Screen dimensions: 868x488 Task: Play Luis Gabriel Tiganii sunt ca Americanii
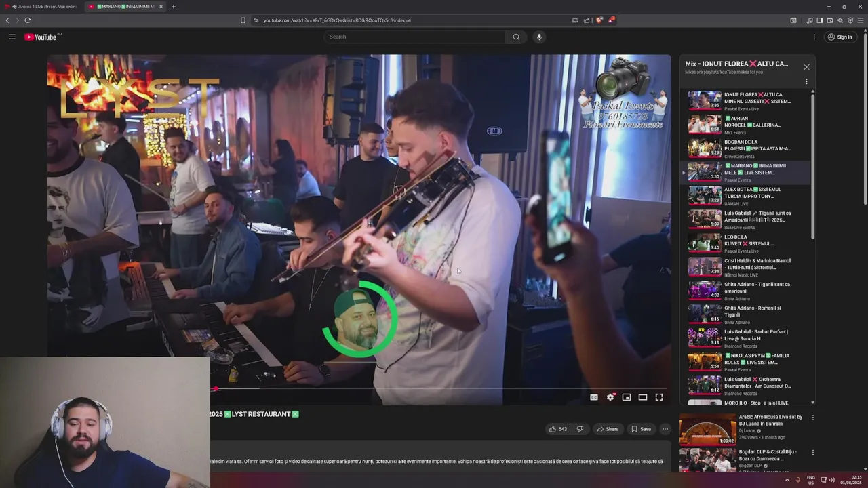coord(746,220)
